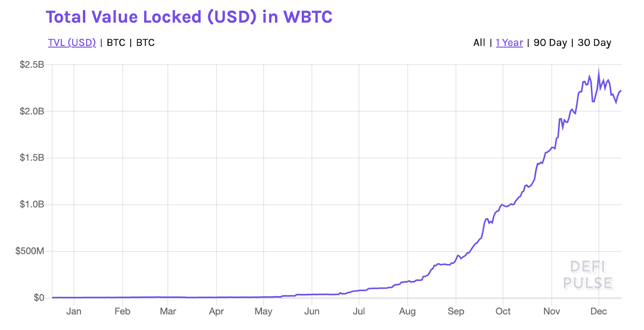Show the 90 Day time range
This screenshot has width=644, height=330.
coord(550,43)
